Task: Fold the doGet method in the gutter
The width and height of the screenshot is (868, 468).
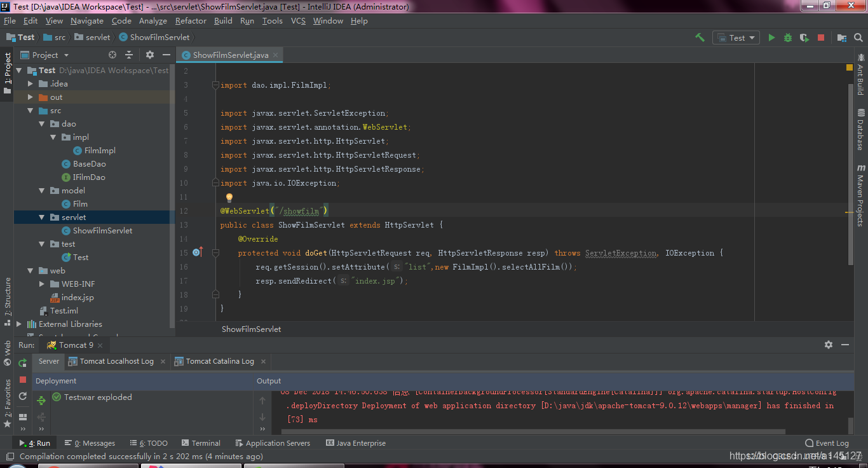Action: point(215,253)
